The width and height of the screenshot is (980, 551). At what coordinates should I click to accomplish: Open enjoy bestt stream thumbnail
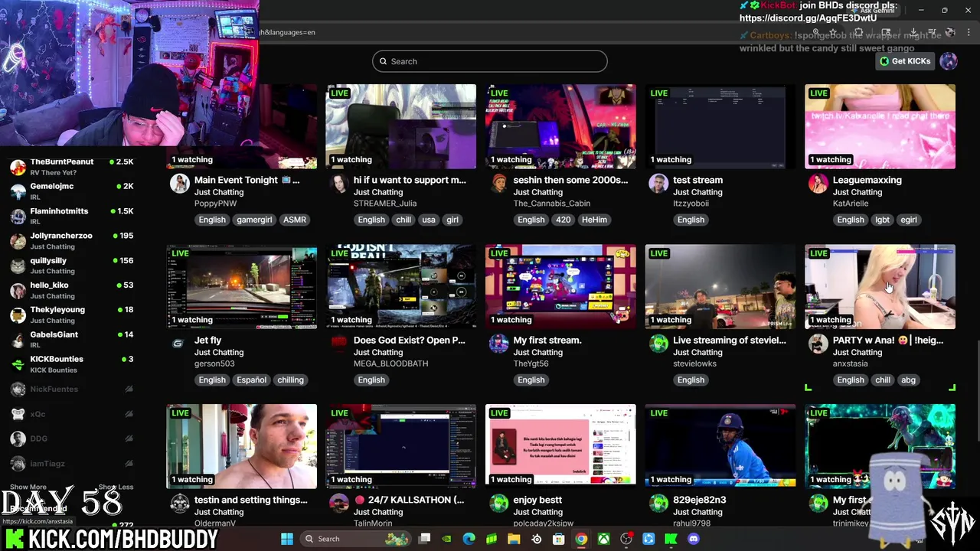coord(560,446)
